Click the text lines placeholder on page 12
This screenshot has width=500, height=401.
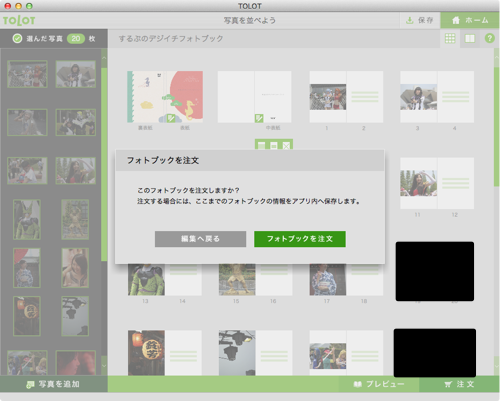pyautogui.click(x=456, y=183)
